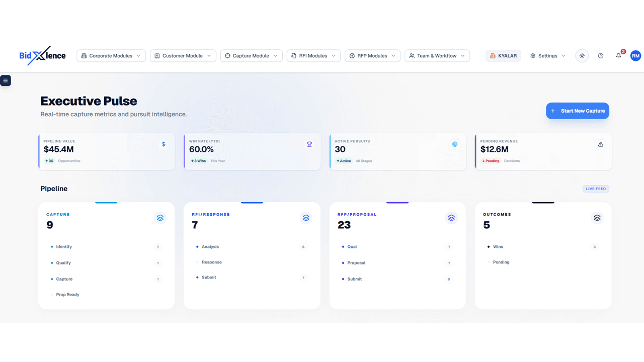This screenshot has height=362, width=644.
Task: Enable the LIVE FEED indicator
Action: coord(596,189)
